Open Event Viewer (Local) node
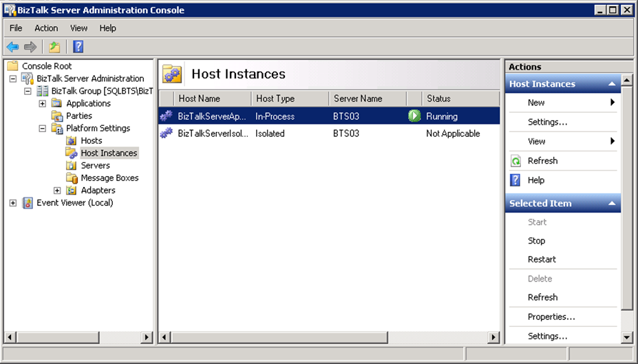 74,203
